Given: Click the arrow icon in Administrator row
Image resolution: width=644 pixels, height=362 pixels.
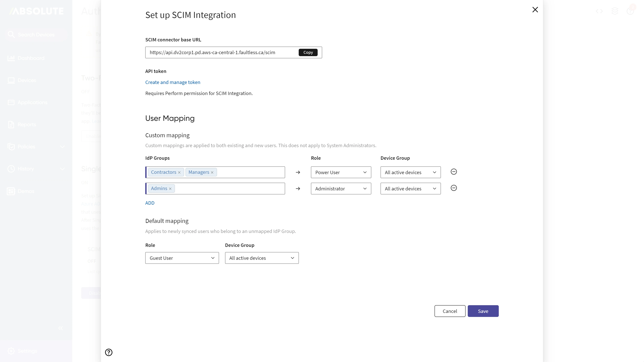Looking at the screenshot, I should pos(298,189).
